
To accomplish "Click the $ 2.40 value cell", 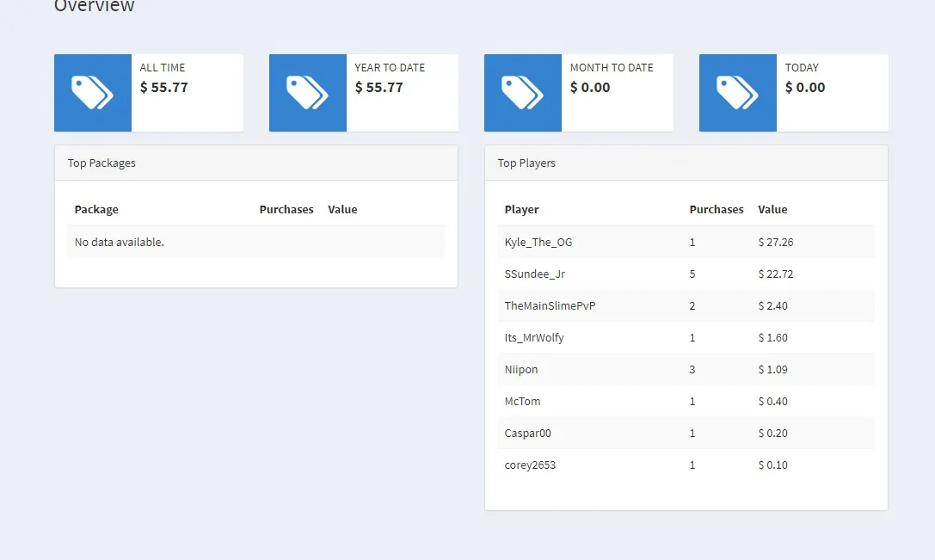I will click(772, 305).
